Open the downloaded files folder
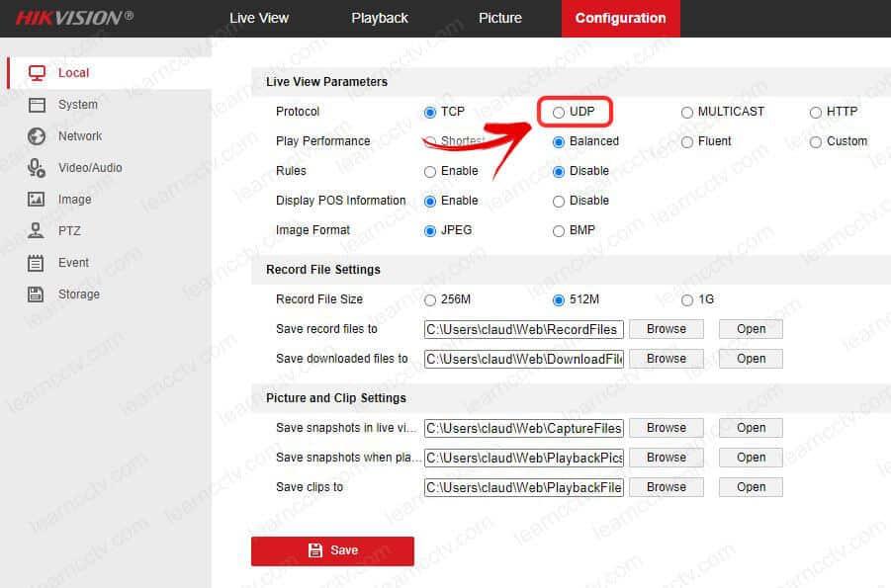891x588 pixels. [751, 359]
